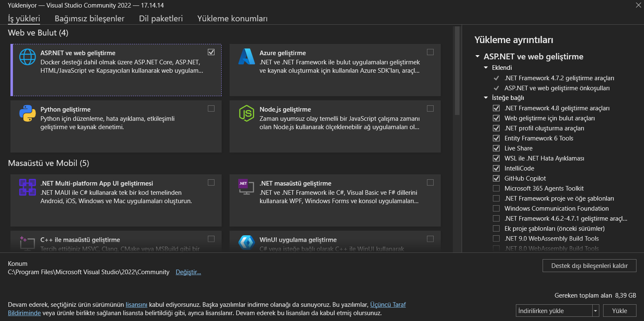Enable the Azure geliştirme workload checkbox
This screenshot has height=321, width=644.
(430, 52)
